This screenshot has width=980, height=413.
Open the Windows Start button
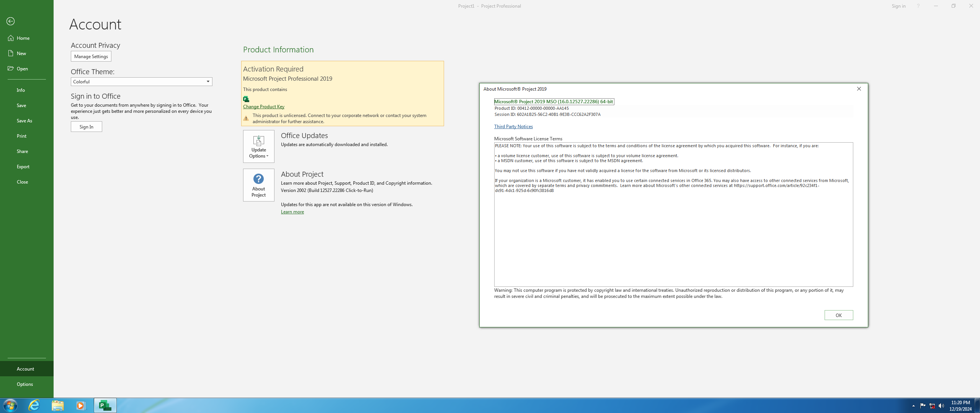click(x=10, y=405)
